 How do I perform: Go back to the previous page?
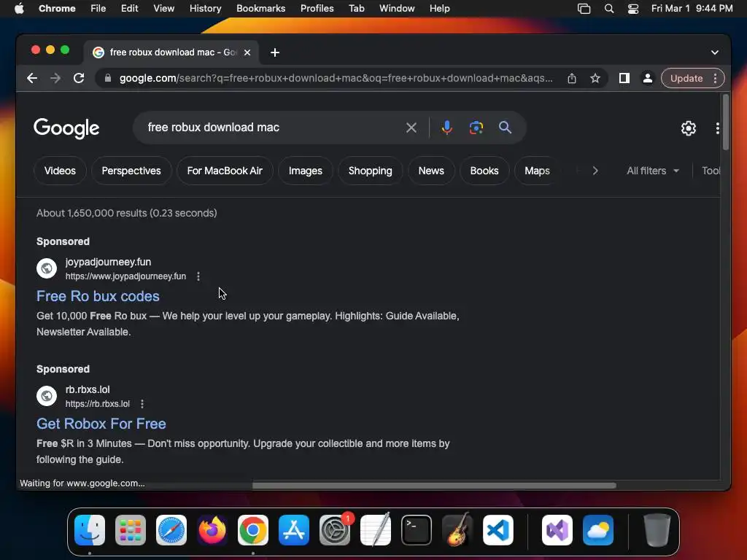click(x=32, y=78)
